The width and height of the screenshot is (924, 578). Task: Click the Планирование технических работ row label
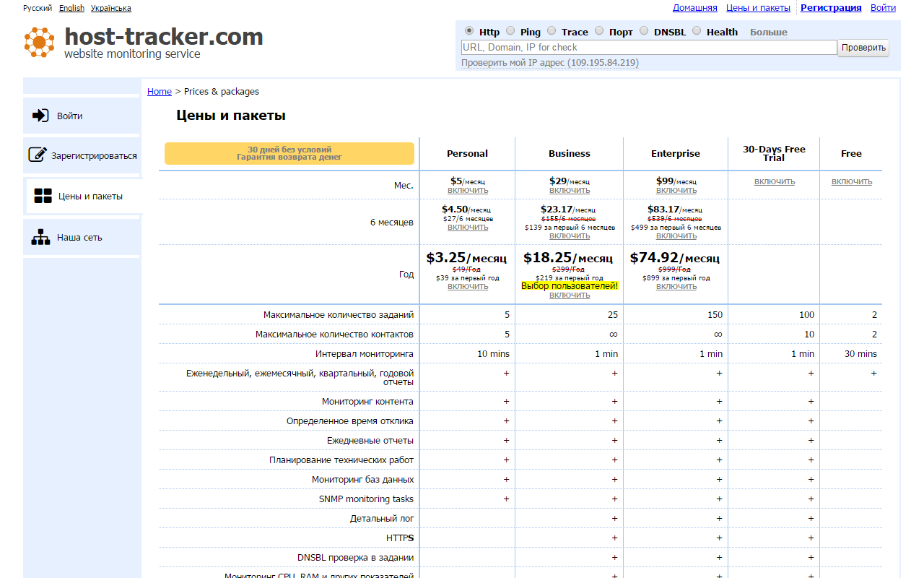click(341, 460)
